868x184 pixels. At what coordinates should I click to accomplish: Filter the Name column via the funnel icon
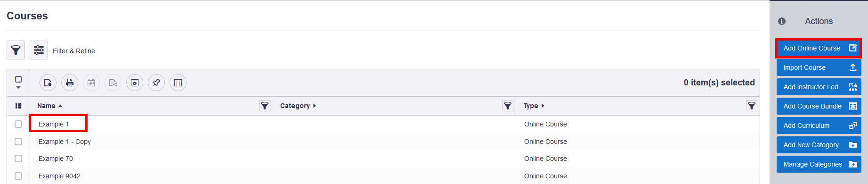tap(265, 106)
